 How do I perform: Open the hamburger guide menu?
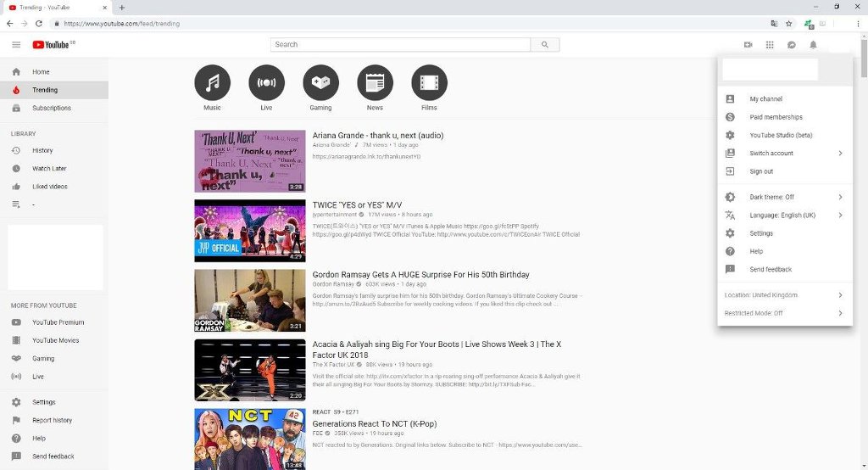pyautogui.click(x=16, y=45)
